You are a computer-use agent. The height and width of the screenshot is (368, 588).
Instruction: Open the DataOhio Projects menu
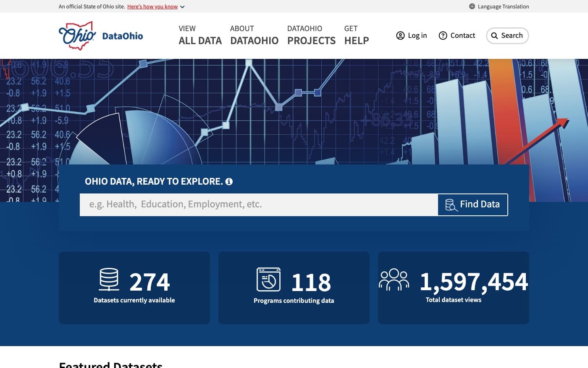311,35
